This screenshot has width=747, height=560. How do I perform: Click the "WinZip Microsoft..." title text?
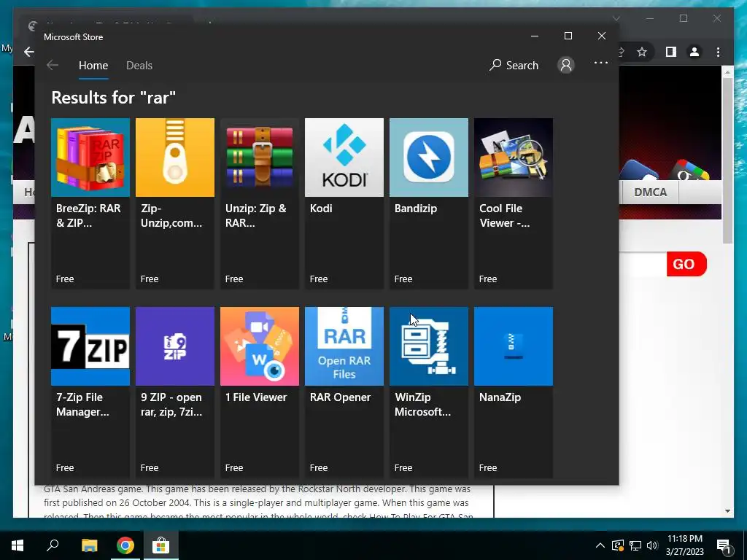422,405
